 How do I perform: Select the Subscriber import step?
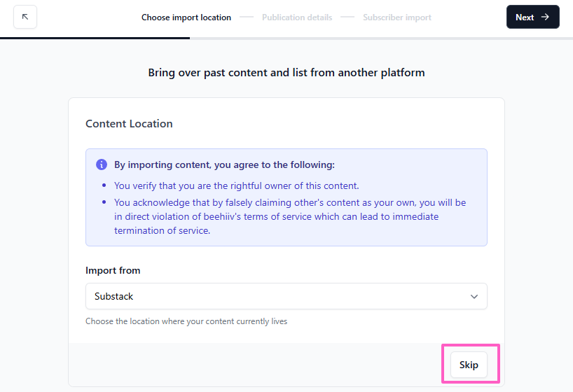click(x=396, y=17)
